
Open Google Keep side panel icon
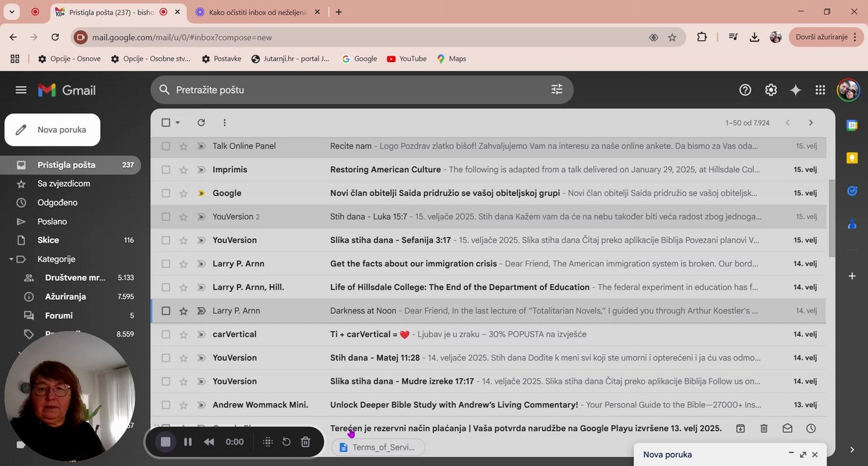point(852,158)
